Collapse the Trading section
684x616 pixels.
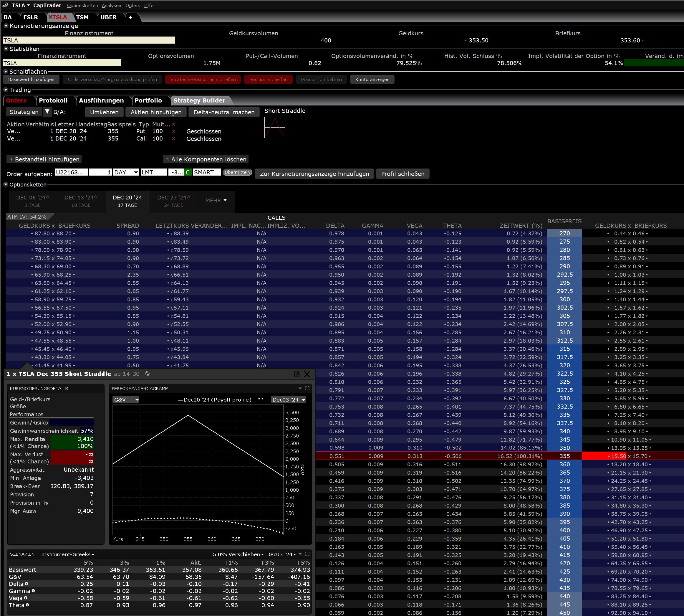point(6,90)
